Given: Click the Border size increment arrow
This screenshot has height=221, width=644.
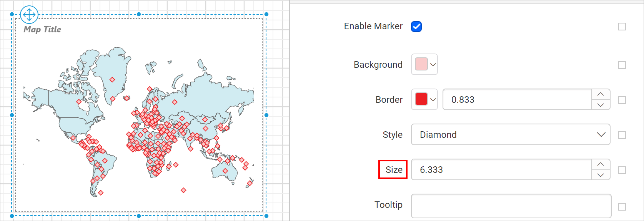Looking at the screenshot, I should pyautogui.click(x=601, y=94).
